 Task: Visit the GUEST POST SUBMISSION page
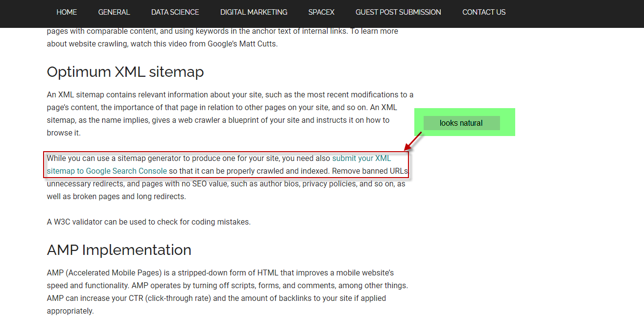point(398,12)
